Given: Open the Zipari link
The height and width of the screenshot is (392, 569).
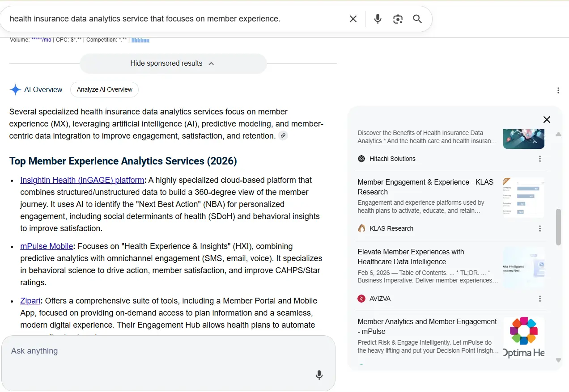Looking at the screenshot, I should point(30,301).
